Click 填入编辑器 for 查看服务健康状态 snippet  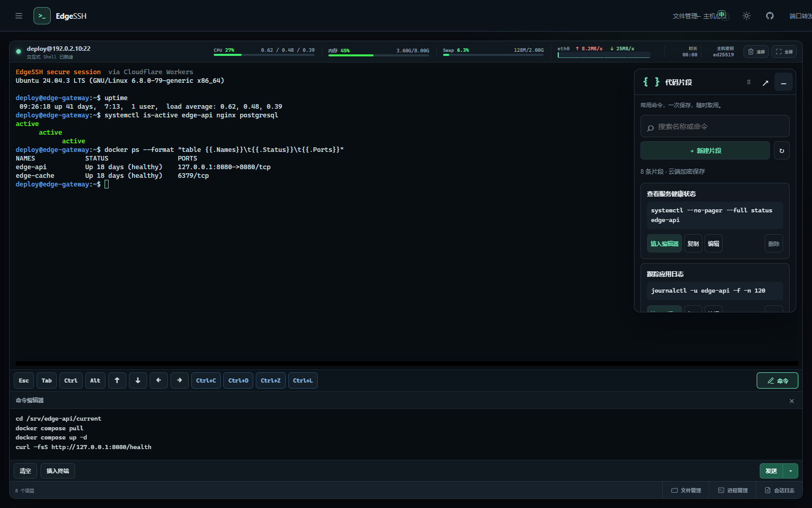click(x=664, y=243)
